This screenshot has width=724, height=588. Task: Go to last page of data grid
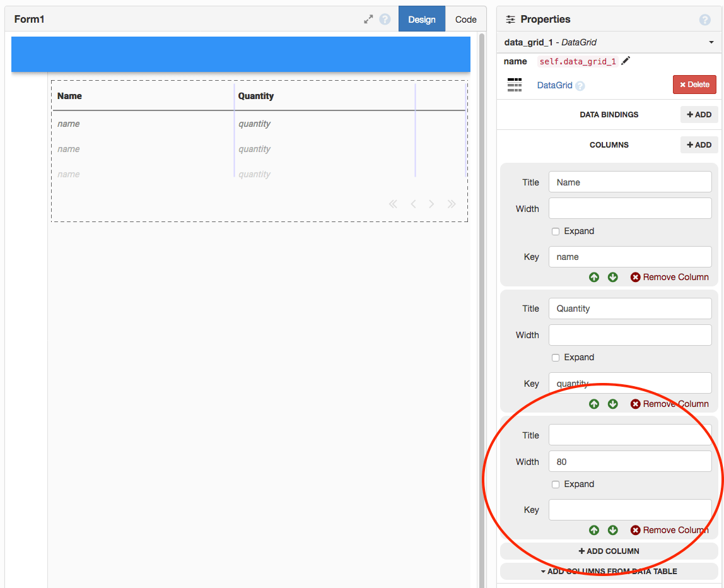[x=452, y=204]
